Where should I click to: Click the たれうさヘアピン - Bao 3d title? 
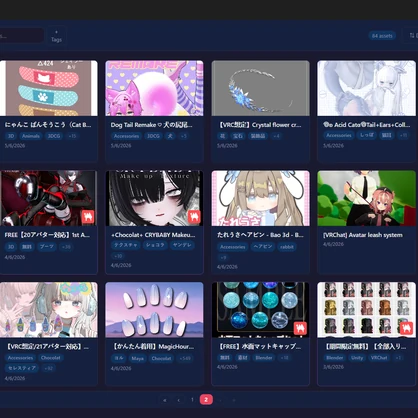point(260,235)
